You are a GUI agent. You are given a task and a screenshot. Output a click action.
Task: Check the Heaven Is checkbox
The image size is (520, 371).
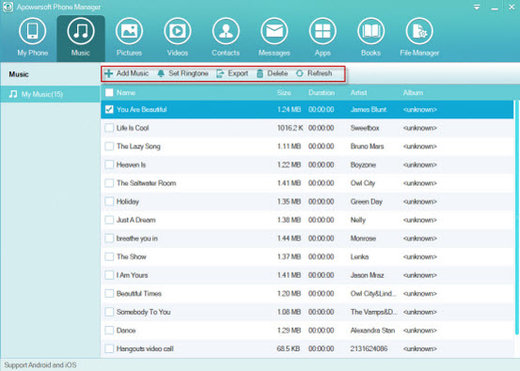click(109, 164)
